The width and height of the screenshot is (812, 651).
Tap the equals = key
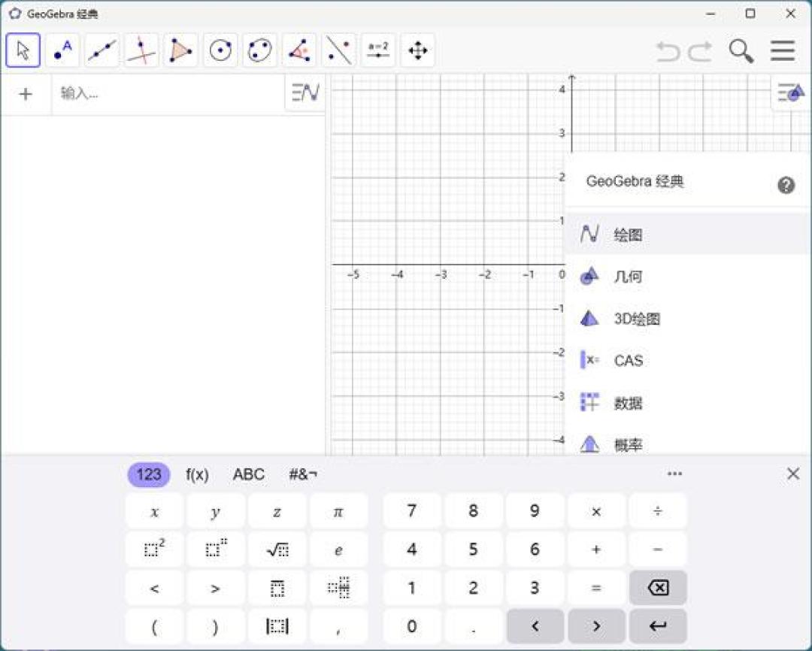click(x=596, y=588)
